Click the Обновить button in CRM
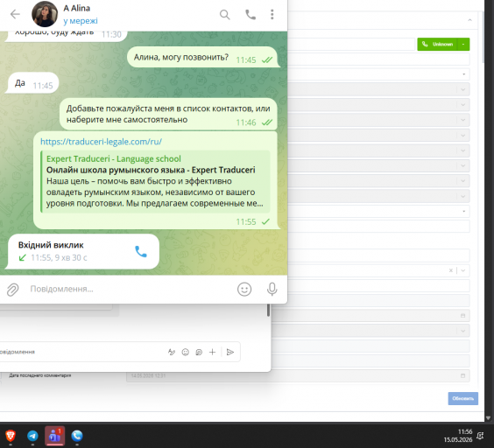 (463, 398)
